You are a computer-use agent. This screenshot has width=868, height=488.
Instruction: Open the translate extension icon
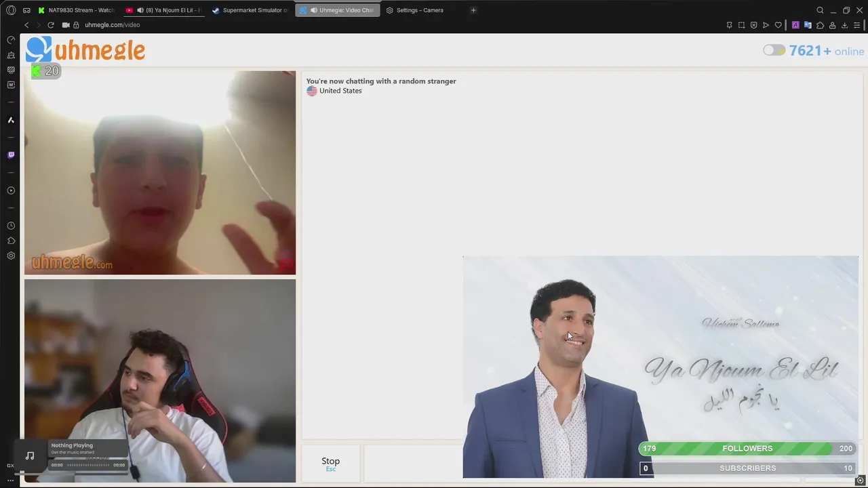coord(808,25)
